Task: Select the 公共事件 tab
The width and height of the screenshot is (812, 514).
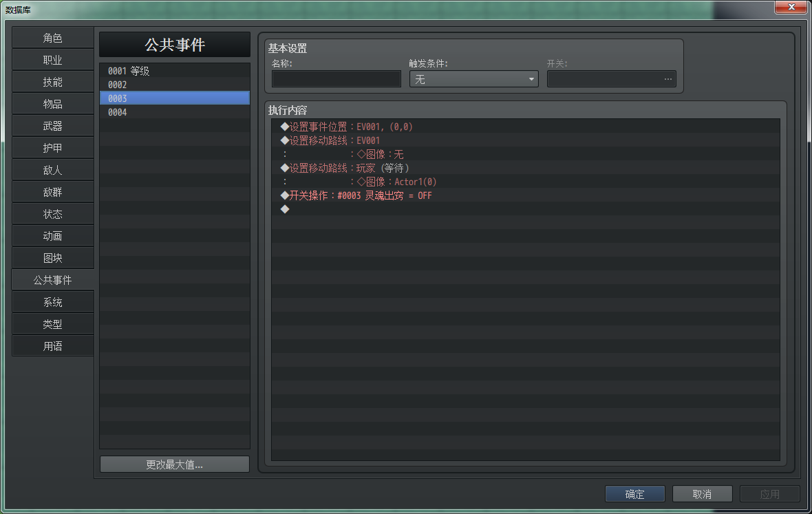Action: click(52, 280)
